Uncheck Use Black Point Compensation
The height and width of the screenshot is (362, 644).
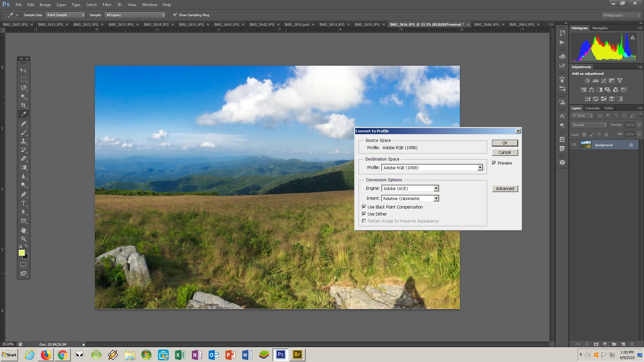(364, 207)
